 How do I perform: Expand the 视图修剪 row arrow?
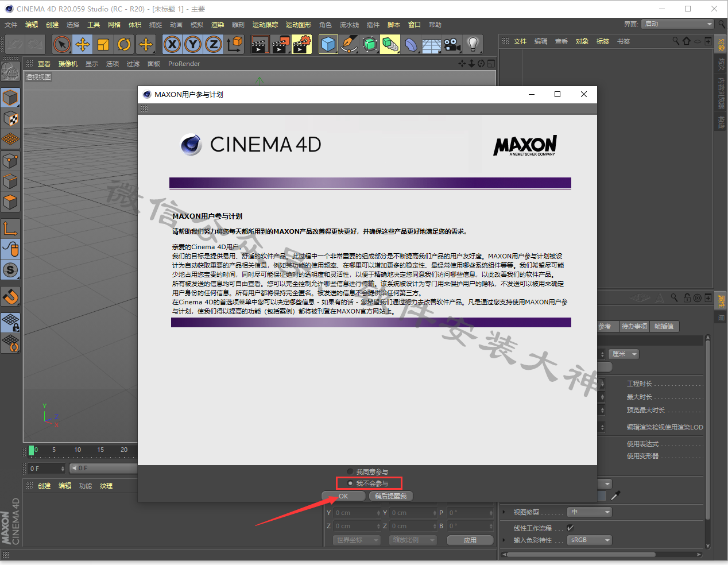click(x=505, y=512)
